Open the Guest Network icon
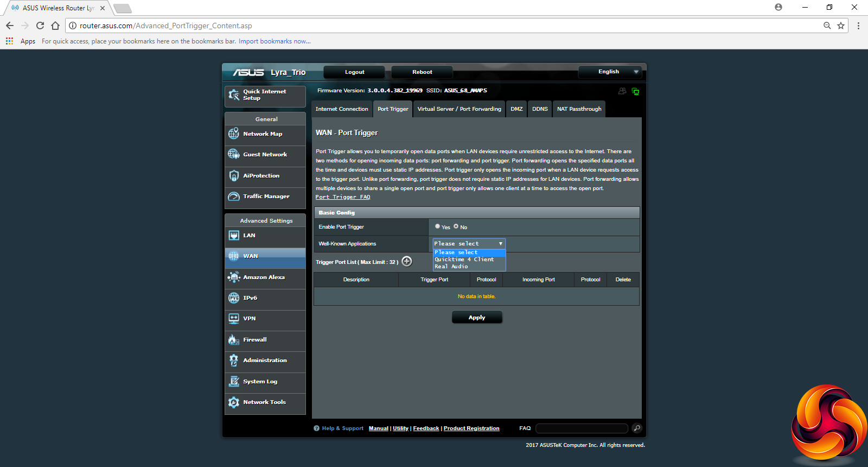This screenshot has width=868, height=467. point(234,154)
